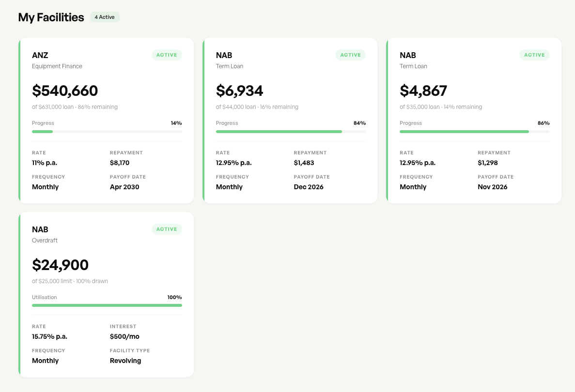Click the Dec 2026 payoff date
This screenshot has height=392, width=575.
pyautogui.click(x=309, y=187)
